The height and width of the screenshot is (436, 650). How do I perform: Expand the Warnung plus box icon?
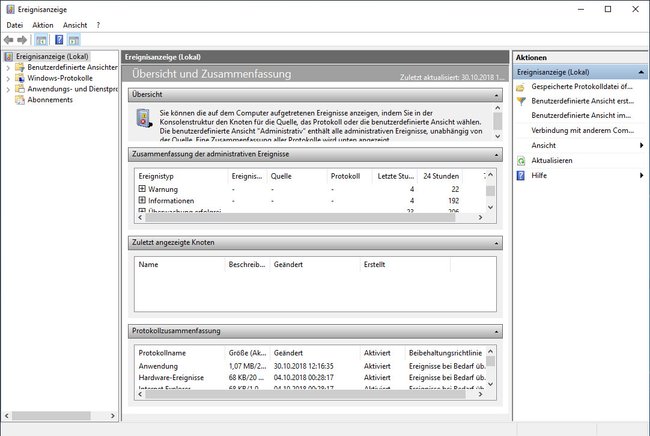pos(142,189)
